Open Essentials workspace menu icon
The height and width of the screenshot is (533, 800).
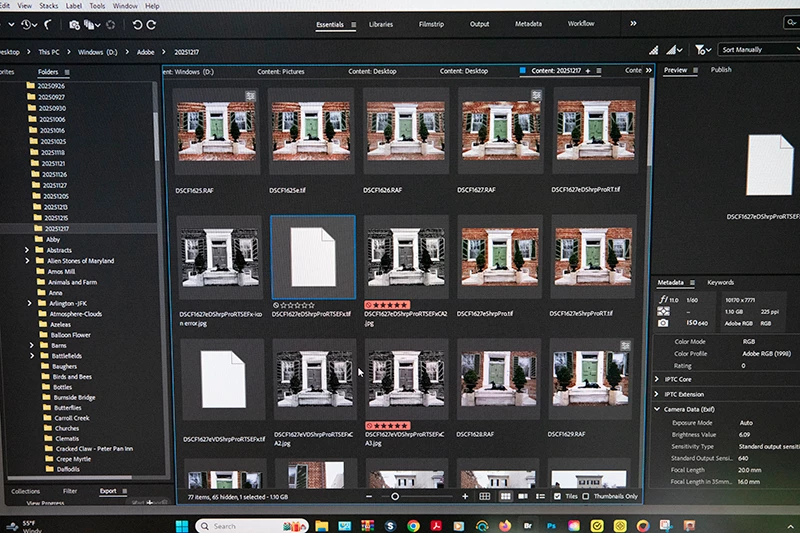click(x=354, y=24)
